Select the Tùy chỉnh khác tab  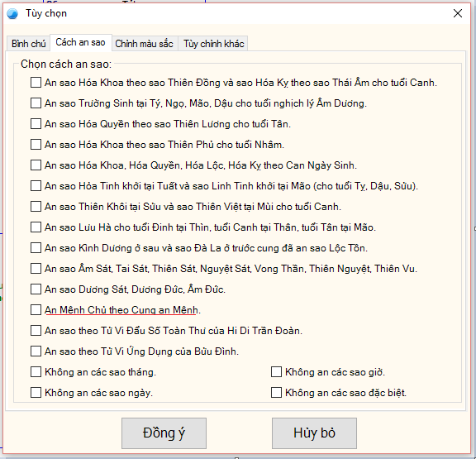click(x=213, y=44)
